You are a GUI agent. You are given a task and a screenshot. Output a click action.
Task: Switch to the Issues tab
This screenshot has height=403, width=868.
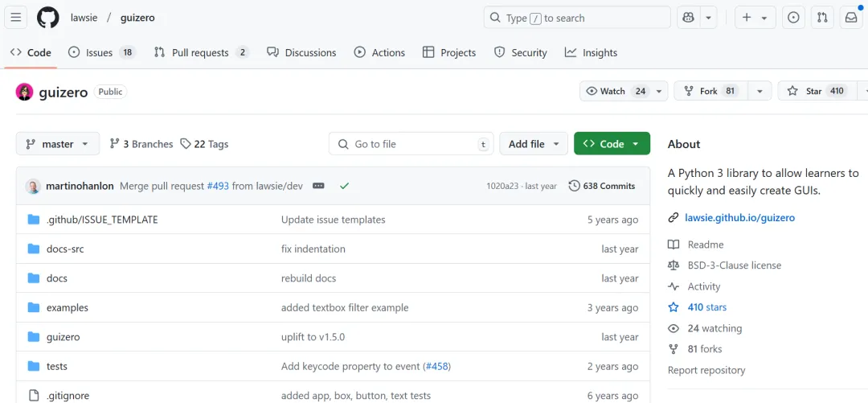point(102,52)
